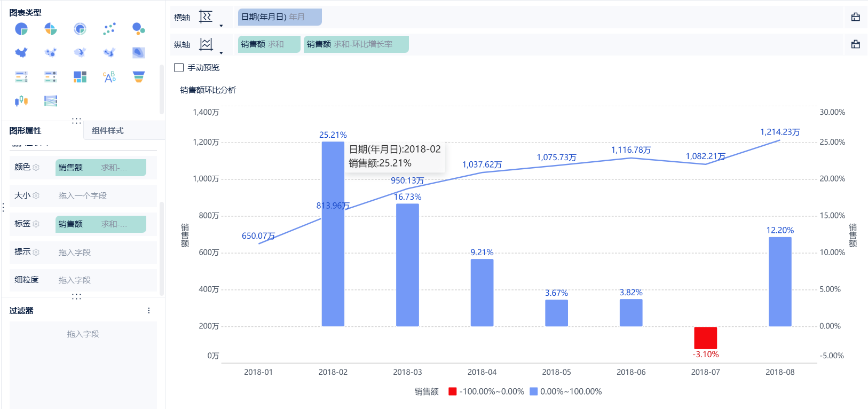Image resolution: width=868 pixels, height=409 pixels.
Task: Click the 650.07万 line data label
Action: (258, 236)
